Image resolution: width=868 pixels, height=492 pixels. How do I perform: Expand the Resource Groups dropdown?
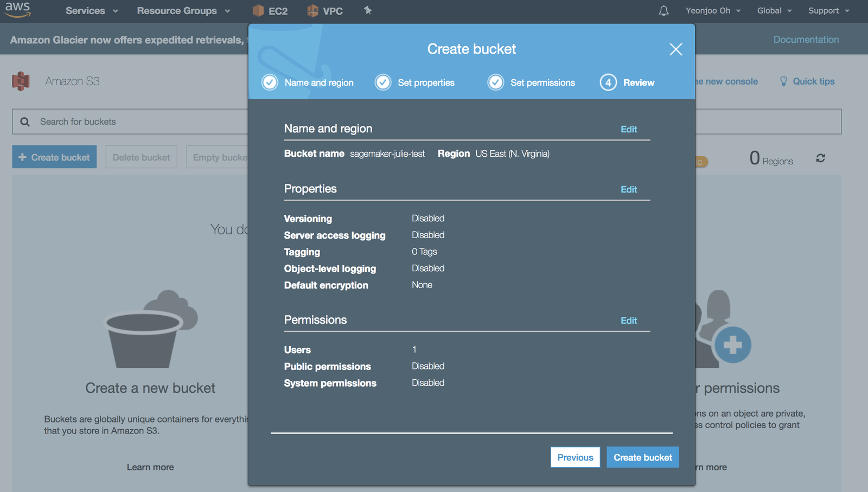(x=183, y=11)
